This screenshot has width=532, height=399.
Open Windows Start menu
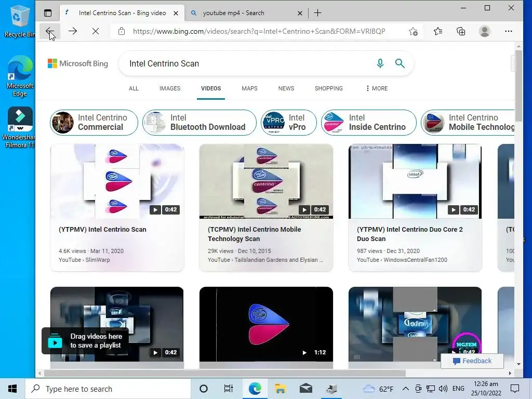(12, 389)
